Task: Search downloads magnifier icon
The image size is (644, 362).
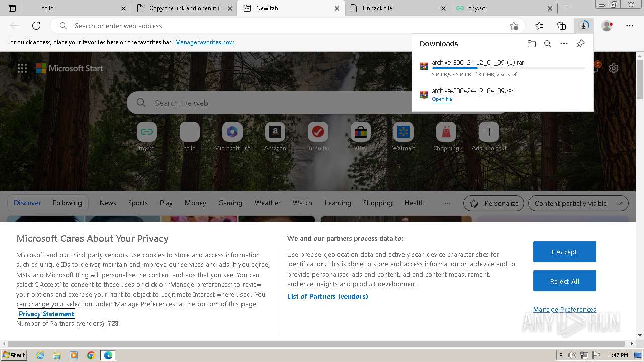Action: coord(548,44)
